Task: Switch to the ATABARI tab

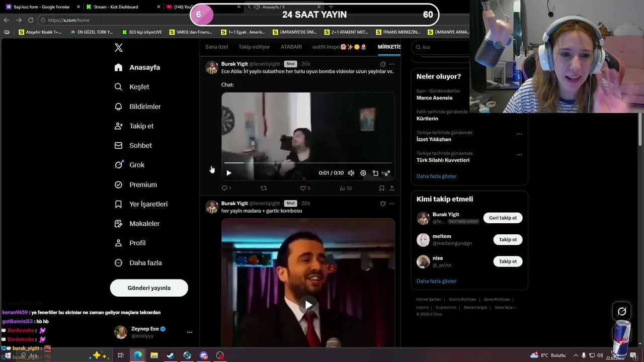Action: pyautogui.click(x=291, y=47)
